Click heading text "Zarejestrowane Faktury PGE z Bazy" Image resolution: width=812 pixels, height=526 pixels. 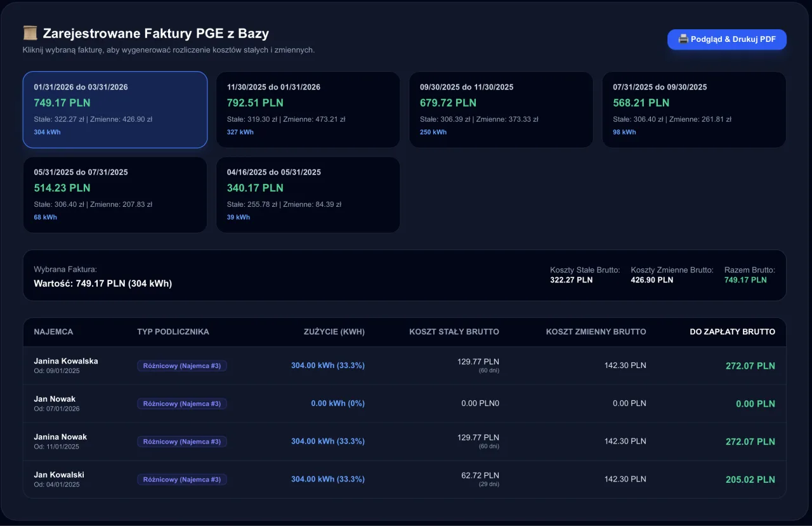[156, 34]
